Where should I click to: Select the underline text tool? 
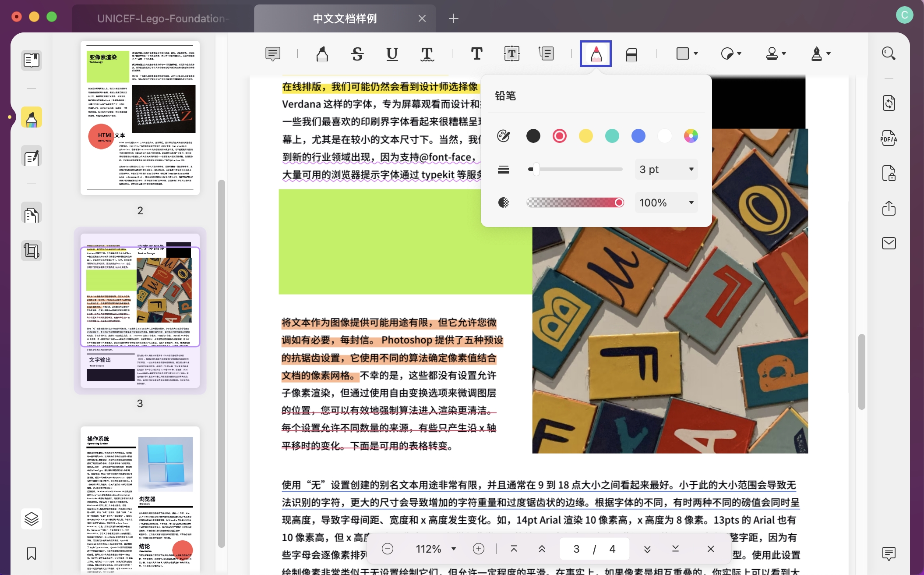pos(392,54)
